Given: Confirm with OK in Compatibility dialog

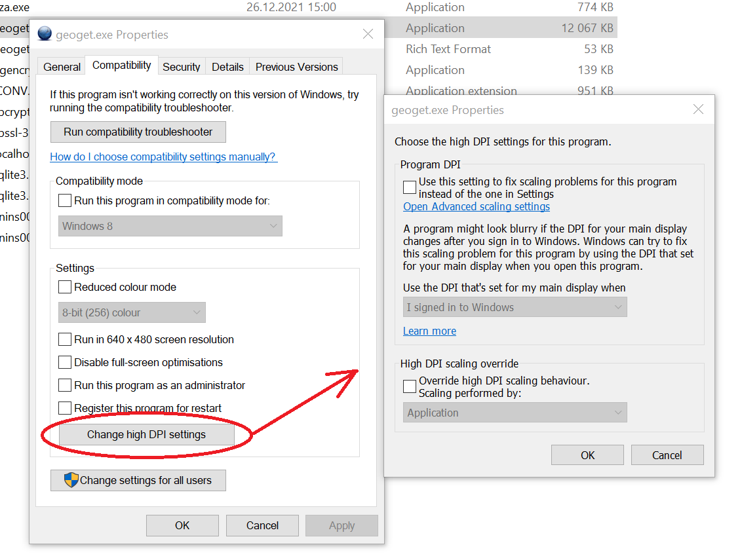Looking at the screenshot, I should point(182,525).
